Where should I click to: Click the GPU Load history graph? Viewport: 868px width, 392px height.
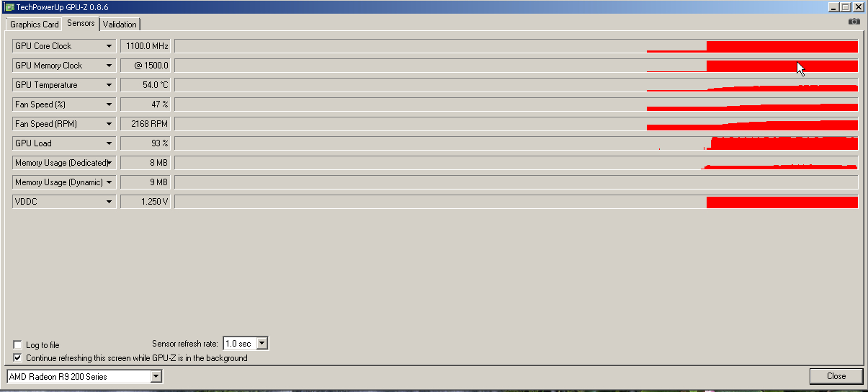coord(516,143)
